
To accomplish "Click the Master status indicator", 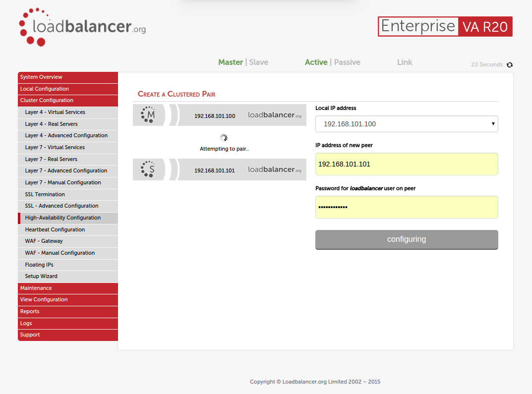I will [231, 62].
